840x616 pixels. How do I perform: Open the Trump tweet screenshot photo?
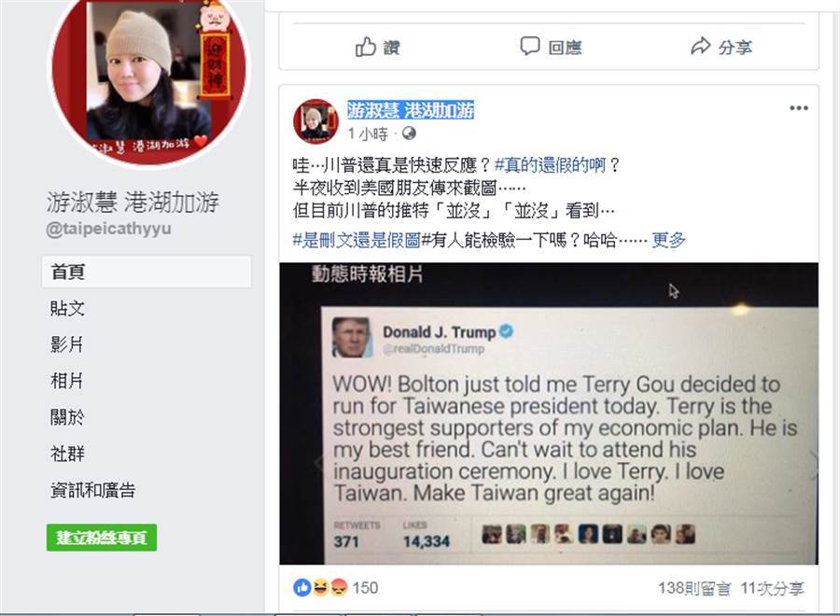click(549, 413)
